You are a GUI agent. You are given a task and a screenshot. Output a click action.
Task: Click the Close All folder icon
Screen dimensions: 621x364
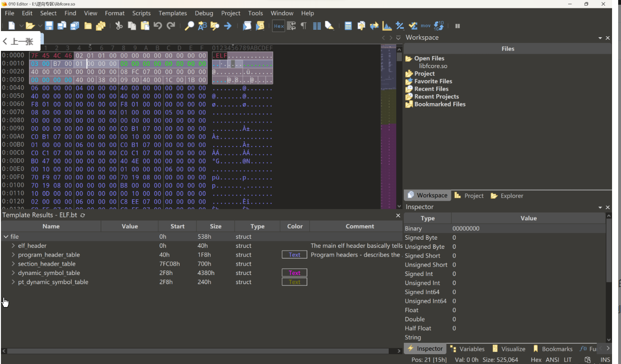pyautogui.click(x=100, y=26)
